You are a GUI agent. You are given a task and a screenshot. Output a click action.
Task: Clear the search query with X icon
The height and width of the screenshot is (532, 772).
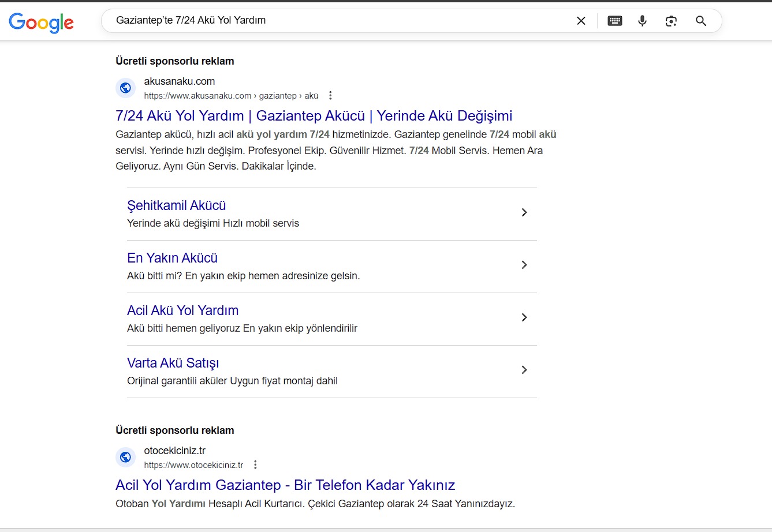[x=581, y=21]
